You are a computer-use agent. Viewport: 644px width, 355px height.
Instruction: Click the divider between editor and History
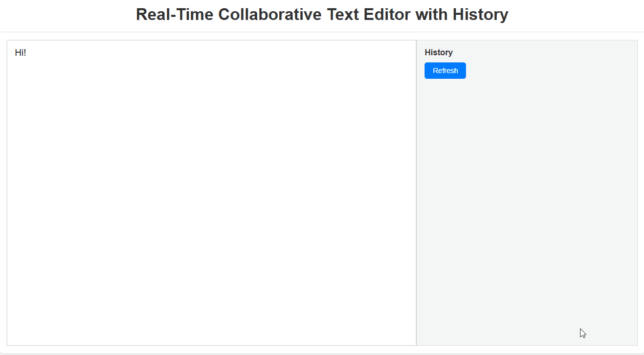click(416, 192)
